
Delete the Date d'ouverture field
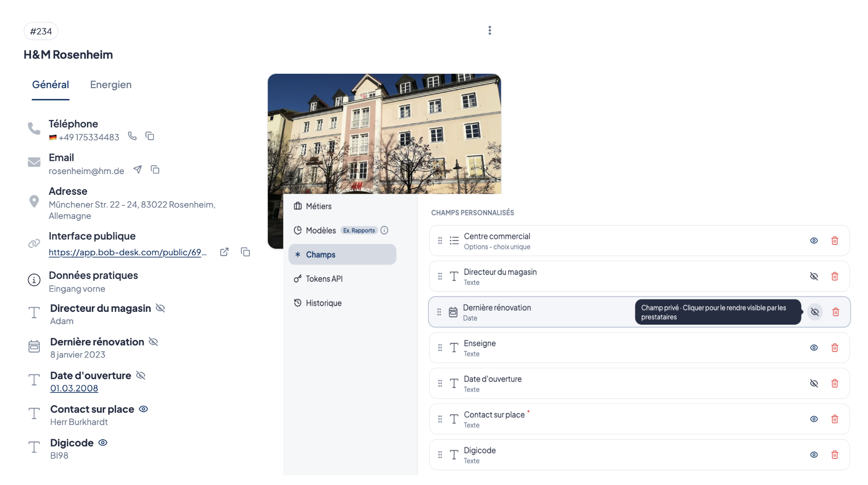[x=835, y=383]
